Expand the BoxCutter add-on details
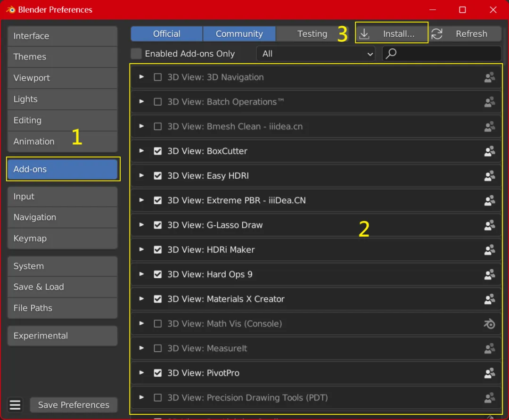The height and width of the screenshot is (420, 509). tap(141, 151)
